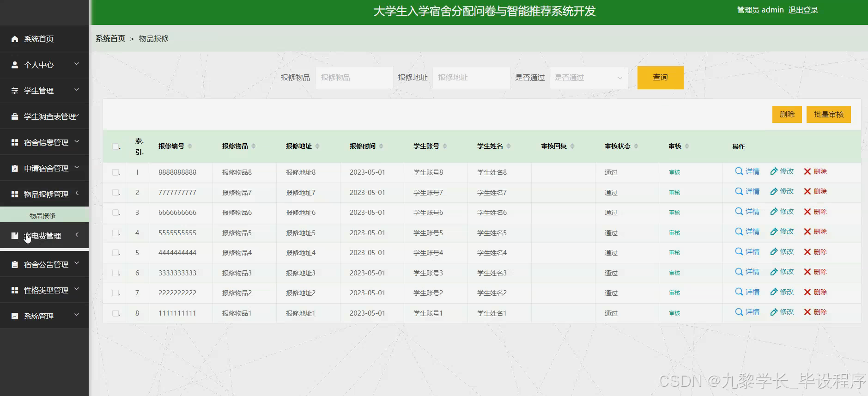Expand 性格类型管理 sidebar chevron

[x=77, y=289]
